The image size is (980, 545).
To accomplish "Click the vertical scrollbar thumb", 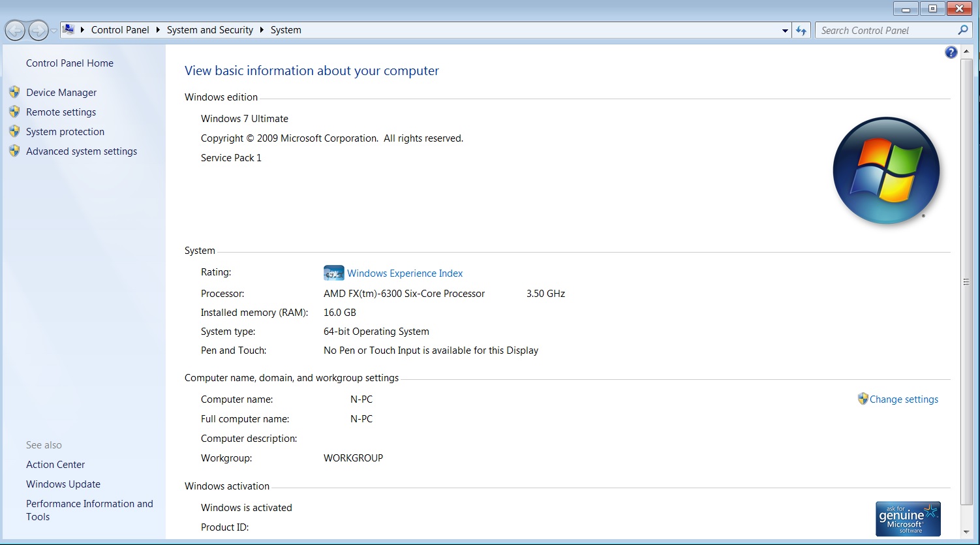I will (966, 282).
